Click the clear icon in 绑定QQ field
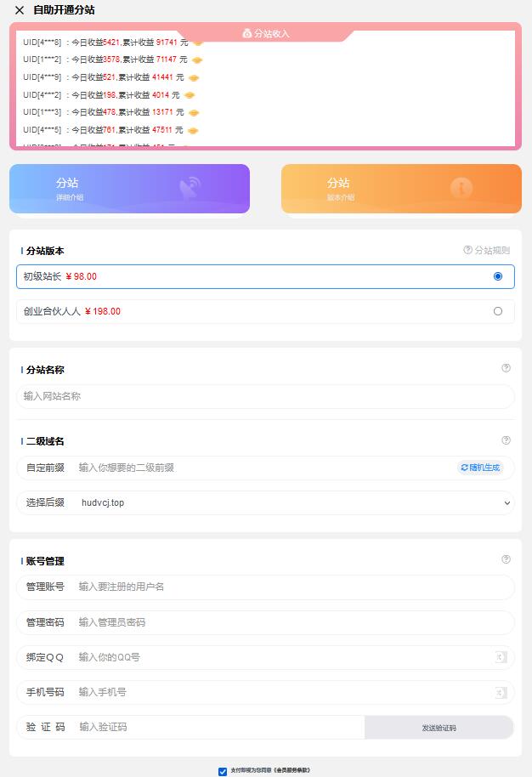 tap(501, 657)
